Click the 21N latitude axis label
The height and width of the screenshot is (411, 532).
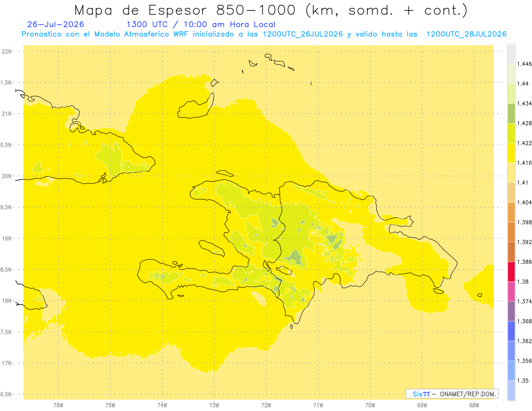coord(7,114)
